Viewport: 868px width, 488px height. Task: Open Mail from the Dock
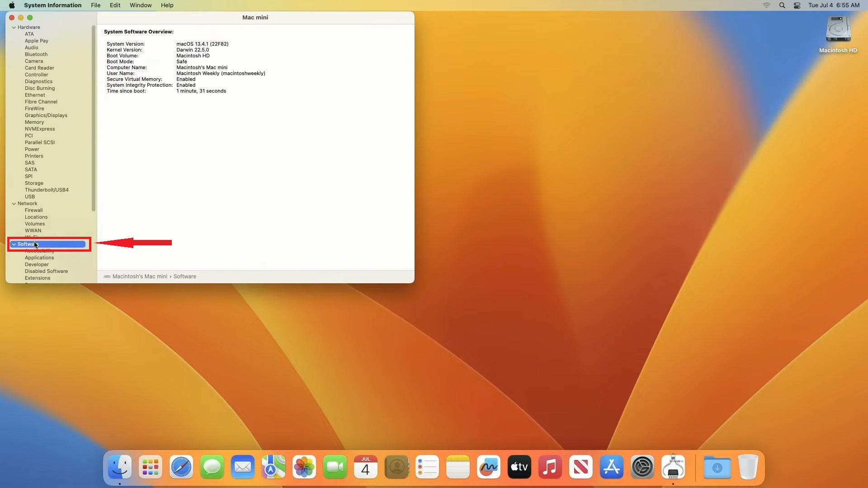(x=242, y=467)
